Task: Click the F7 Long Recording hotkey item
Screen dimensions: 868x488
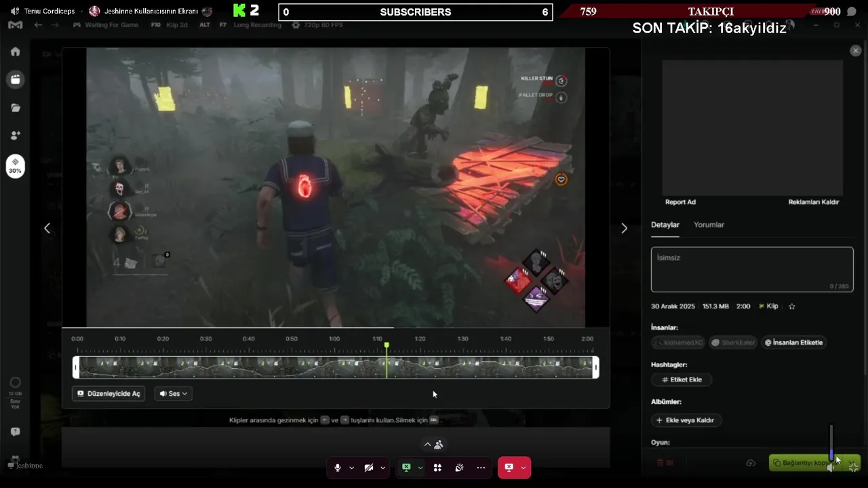Action: click(x=250, y=25)
